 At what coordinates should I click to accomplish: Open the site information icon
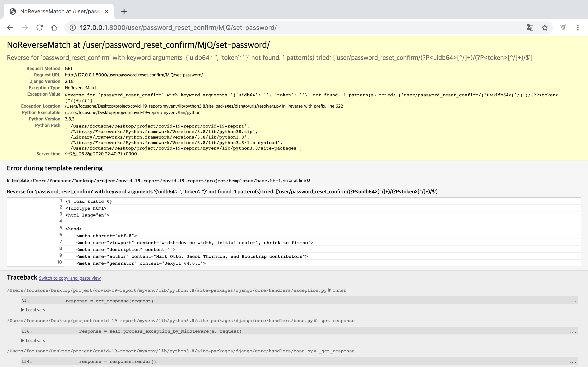(72, 28)
